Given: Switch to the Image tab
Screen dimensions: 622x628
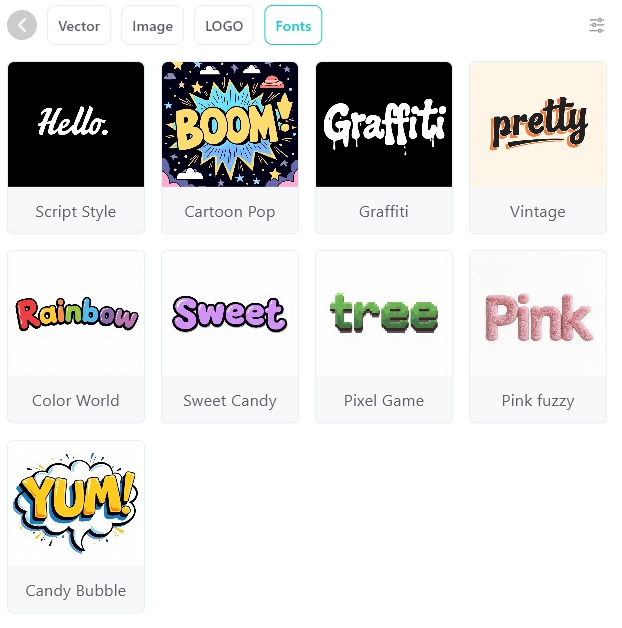Looking at the screenshot, I should point(153,25).
